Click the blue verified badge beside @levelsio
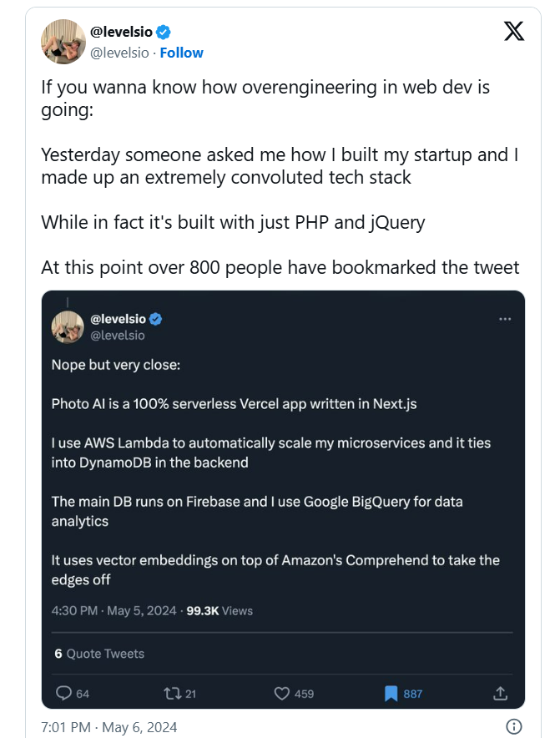 164,32
